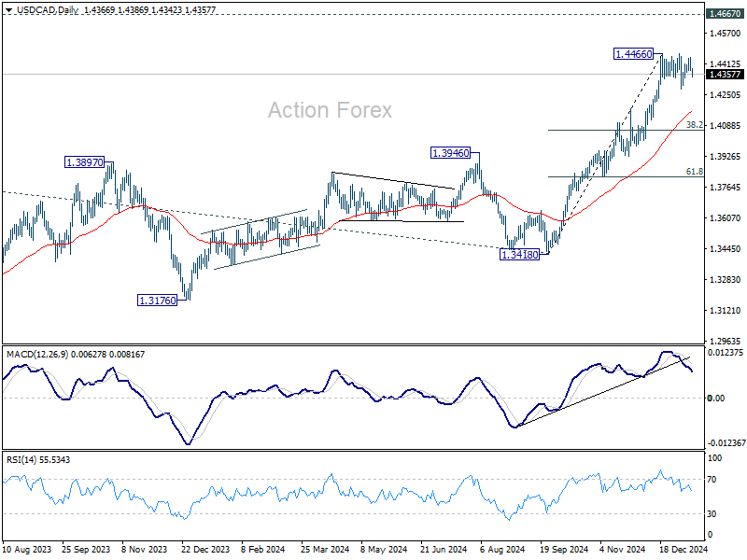Click the 1.46670 resistance price tag
The image size is (747, 560).
726,14
